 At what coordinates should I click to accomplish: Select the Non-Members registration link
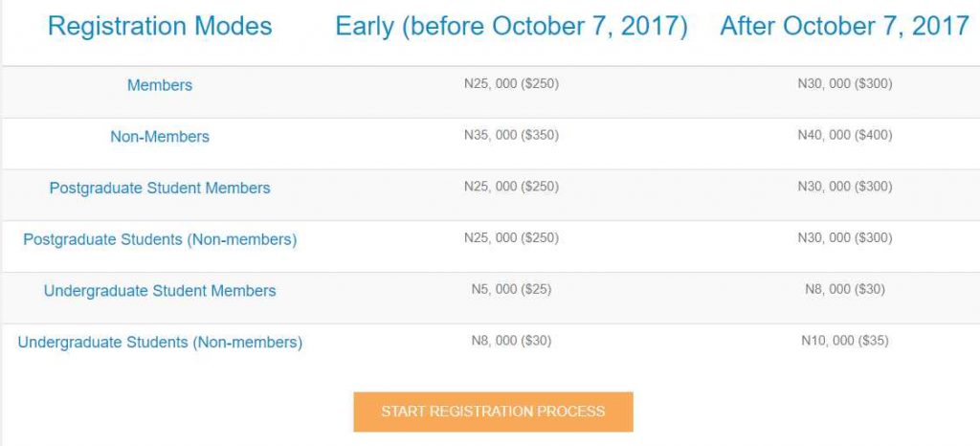[x=160, y=137]
